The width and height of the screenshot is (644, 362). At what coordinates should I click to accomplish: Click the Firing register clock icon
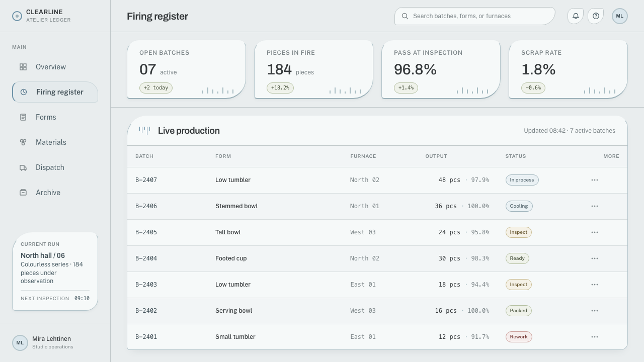click(x=24, y=92)
